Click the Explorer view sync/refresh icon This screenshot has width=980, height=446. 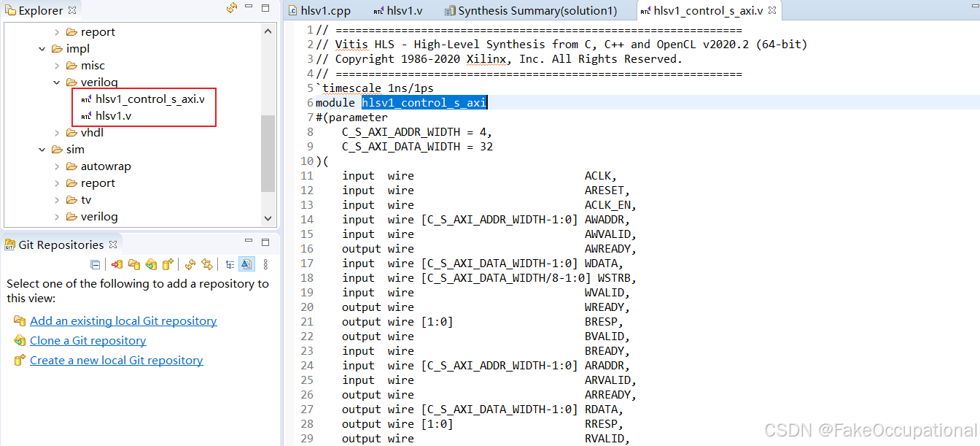pos(232,8)
